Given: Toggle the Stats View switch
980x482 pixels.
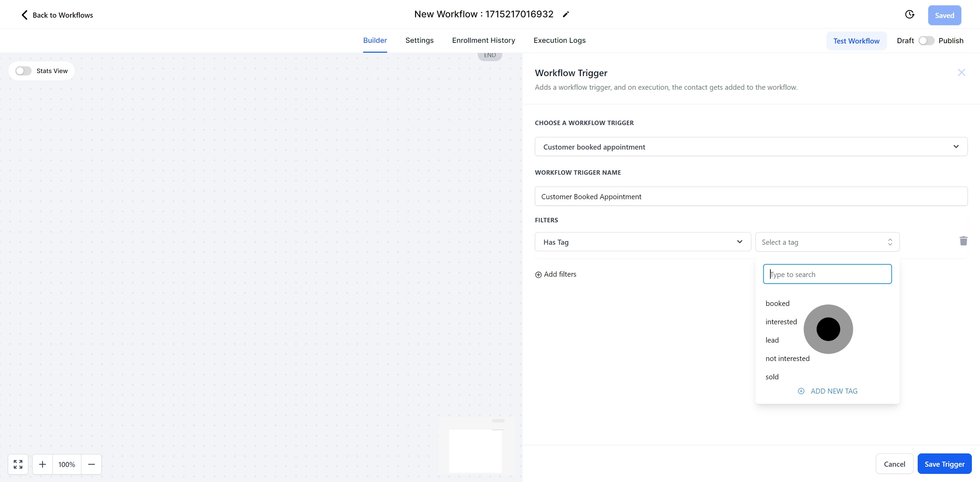Looking at the screenshot, I should (x=23, y=71).
